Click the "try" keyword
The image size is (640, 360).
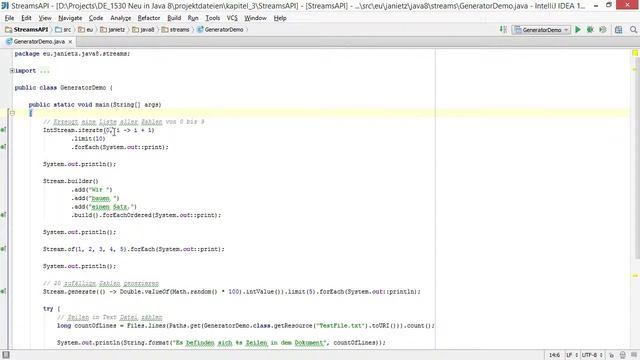[48, 308]
